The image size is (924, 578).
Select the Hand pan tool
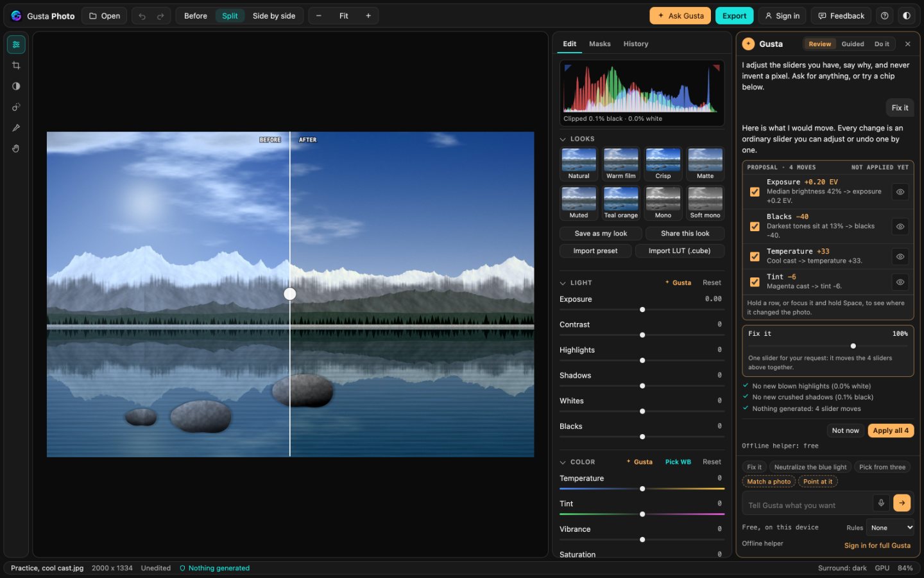click(16, 148)
